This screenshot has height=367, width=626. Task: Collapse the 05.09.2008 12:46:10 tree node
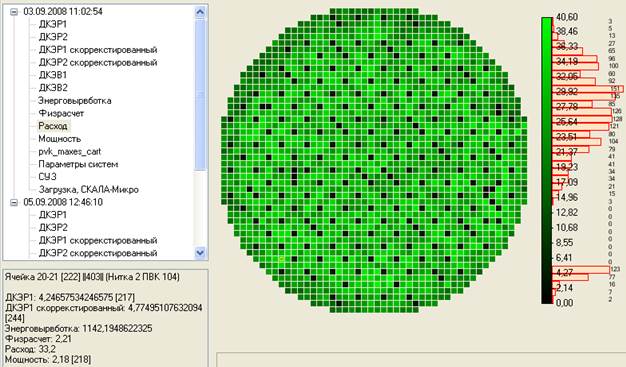[x=14, y=202]
